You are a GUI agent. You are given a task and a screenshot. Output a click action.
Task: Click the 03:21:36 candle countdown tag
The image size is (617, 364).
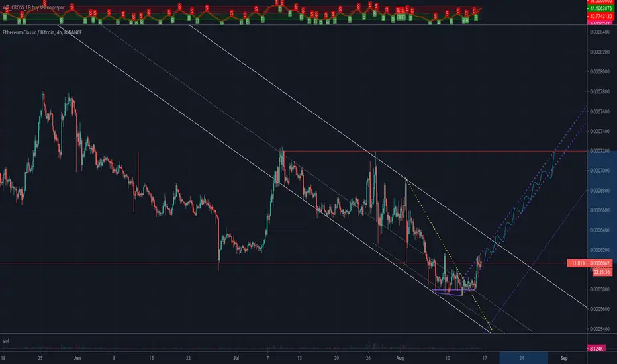pos(601,272)
